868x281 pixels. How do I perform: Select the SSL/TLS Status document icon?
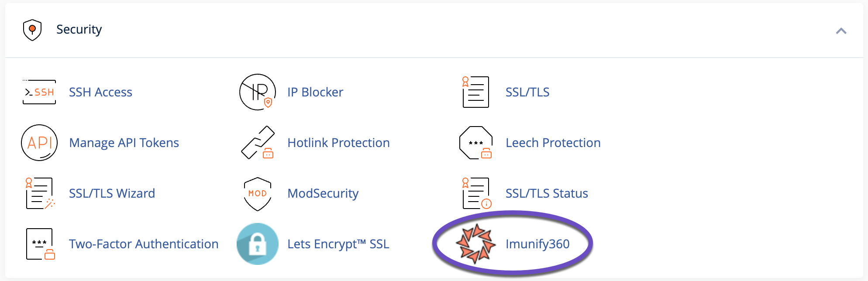[475, 193]
